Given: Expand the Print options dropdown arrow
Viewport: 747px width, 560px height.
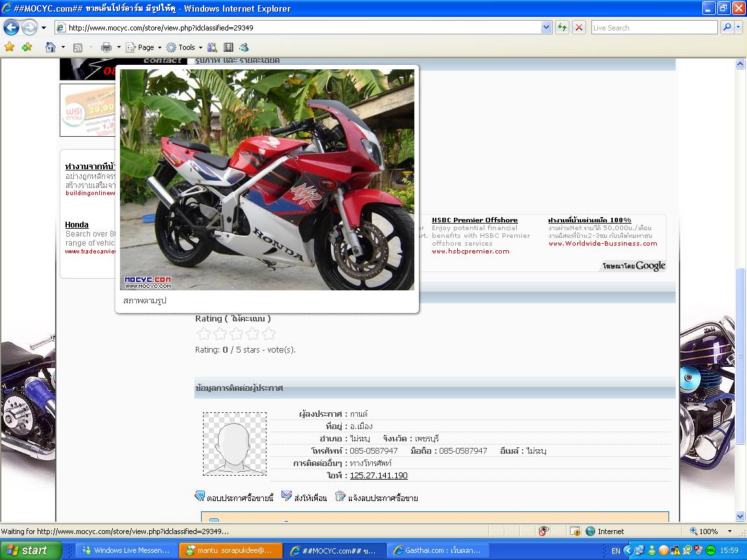Looking at the screenshot, I should coord(119,47).
